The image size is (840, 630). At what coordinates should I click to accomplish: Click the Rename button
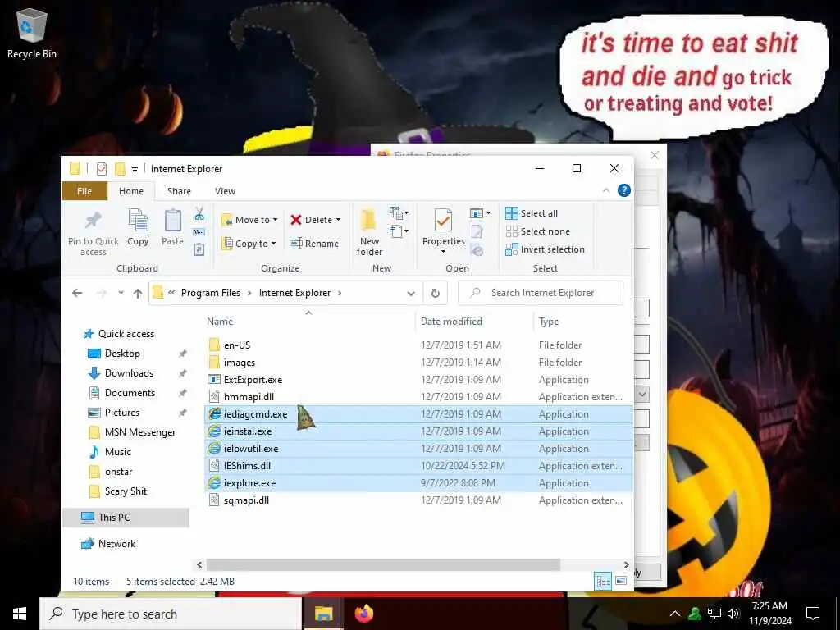coord(314,243)
